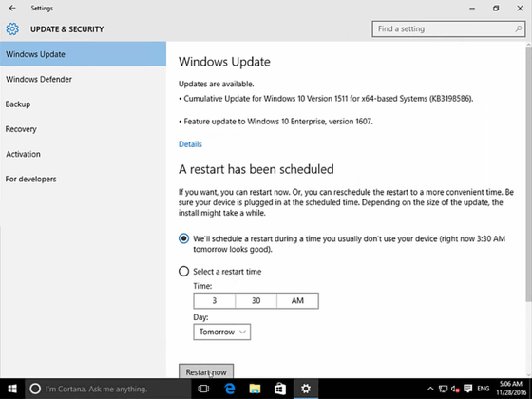Select Windows Update in the sidebar

pyautogui.click(x=84, y=54)
